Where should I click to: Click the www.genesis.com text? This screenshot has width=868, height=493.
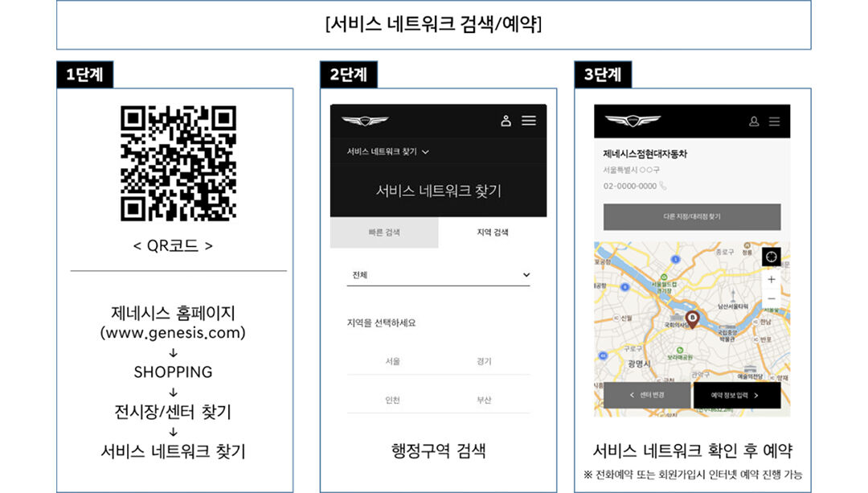pos(173,333)
